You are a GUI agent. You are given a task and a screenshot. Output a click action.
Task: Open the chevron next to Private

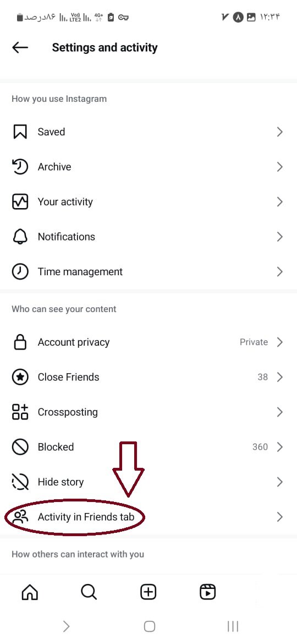pos(280,342)
